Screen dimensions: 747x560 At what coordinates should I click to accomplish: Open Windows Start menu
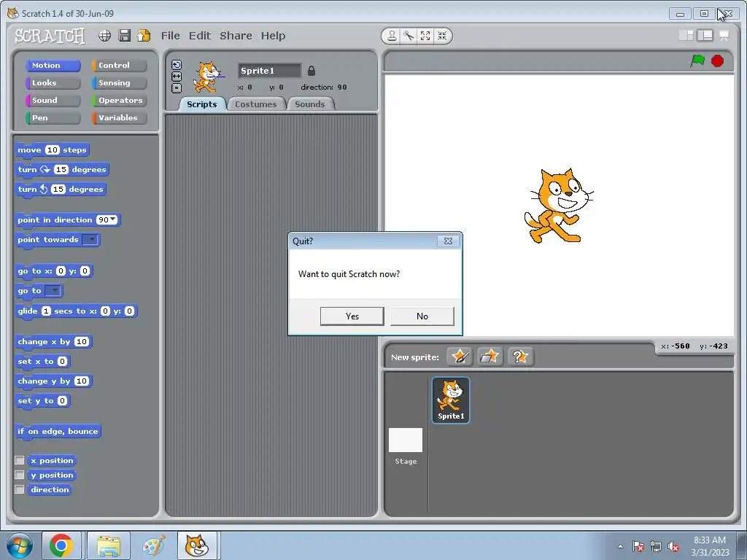point(19,545)
